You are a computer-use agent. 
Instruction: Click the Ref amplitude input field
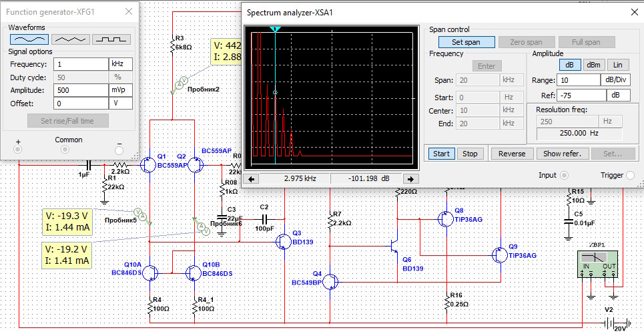pyautogui.click(x=579, y=96)
